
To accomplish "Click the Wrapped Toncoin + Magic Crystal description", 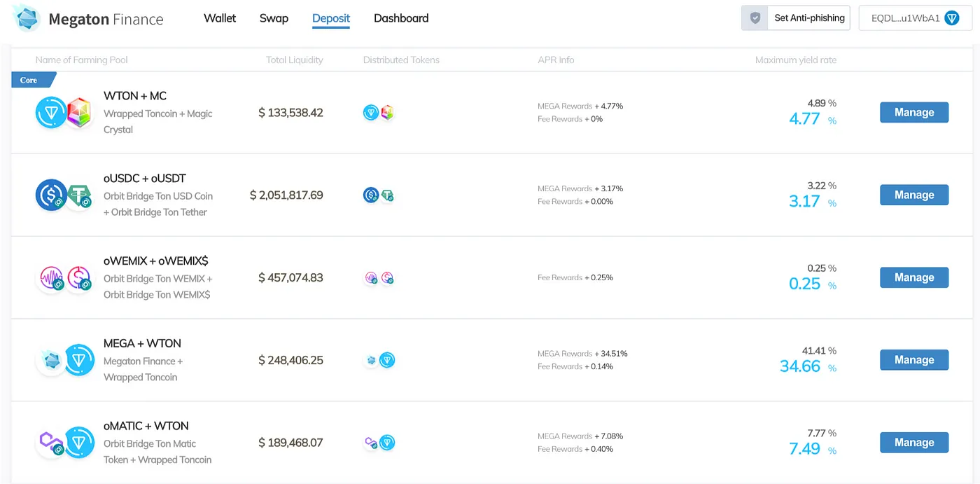I will pyautogui.click(x=158, y=122).
